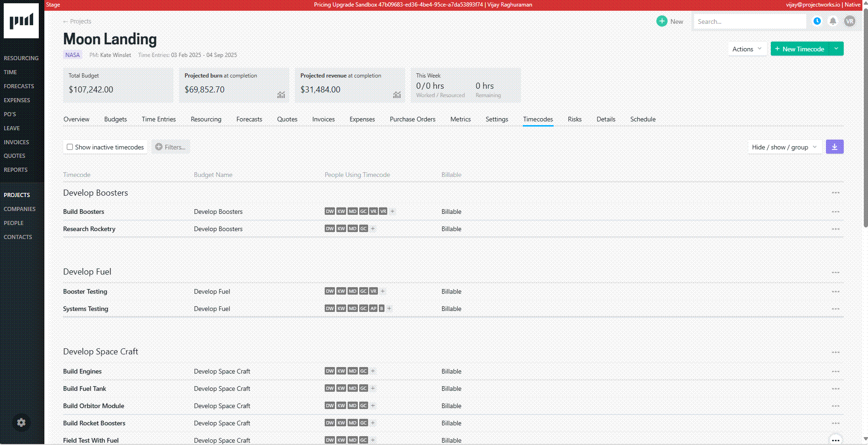The width and height of the screenshot is (868, 445).
Task: Open the timer clock icon in header
Action: 817,21
